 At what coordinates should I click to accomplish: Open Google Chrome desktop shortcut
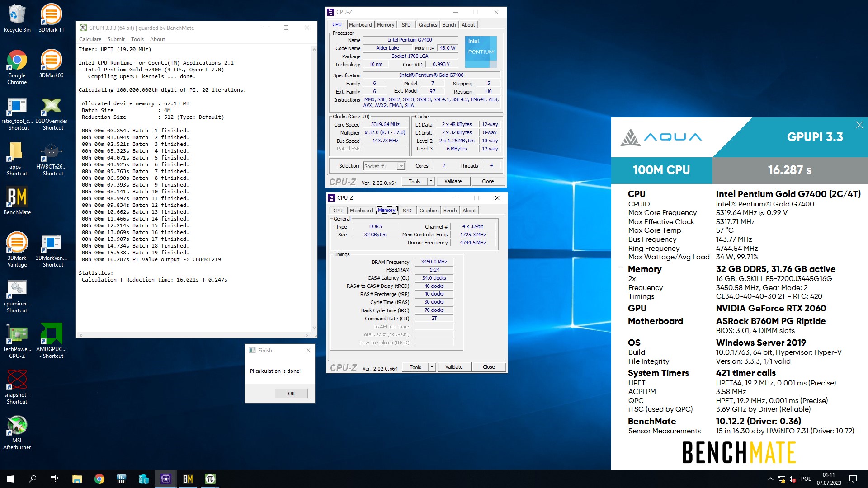[17, 67]
